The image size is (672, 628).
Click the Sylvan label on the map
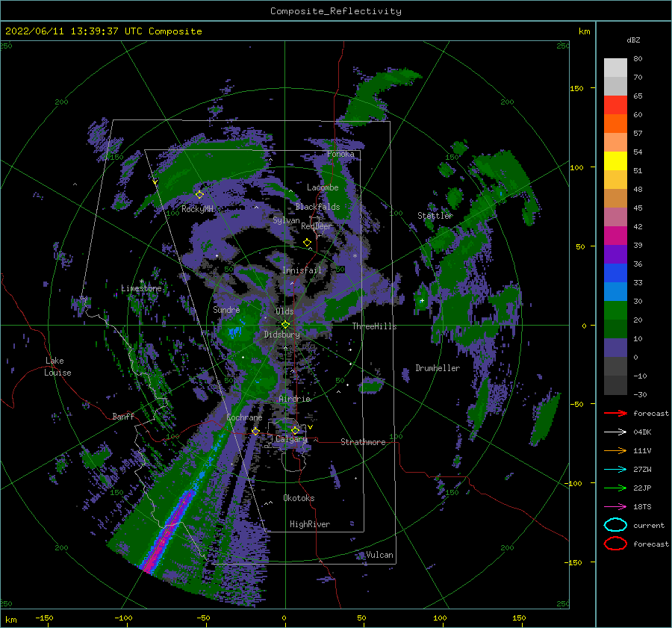(286, 220)
